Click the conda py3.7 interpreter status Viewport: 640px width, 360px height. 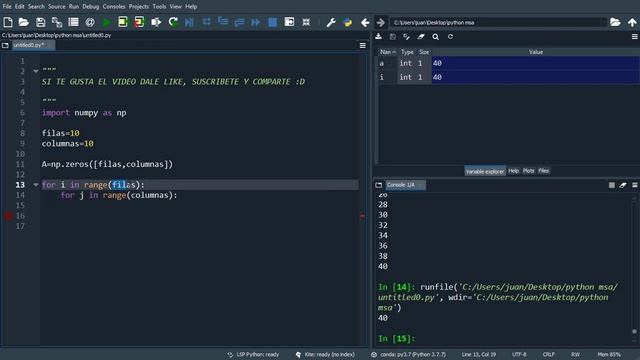(409, 354)
